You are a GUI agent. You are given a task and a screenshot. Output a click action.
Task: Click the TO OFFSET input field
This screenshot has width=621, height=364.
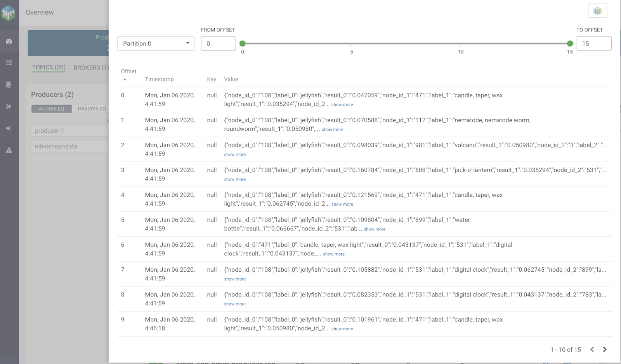[593, 43]
